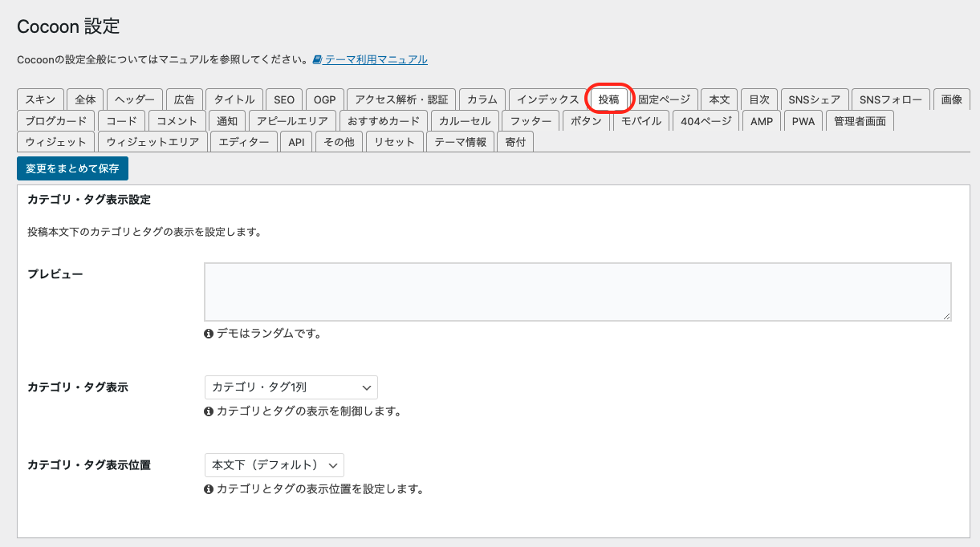Open the タイトル tab
The width and height of the screenshot is (980, 547).
click(x=234, y=99)
